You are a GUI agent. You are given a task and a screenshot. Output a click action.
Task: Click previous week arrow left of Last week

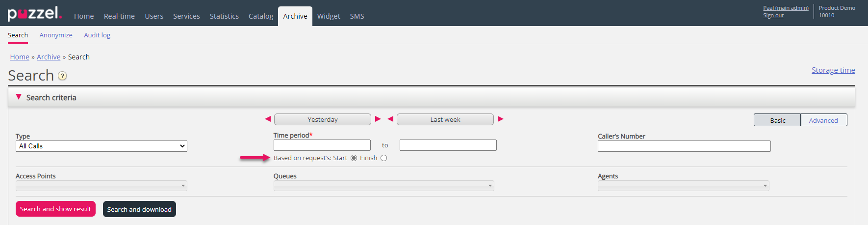click(390, 119)
